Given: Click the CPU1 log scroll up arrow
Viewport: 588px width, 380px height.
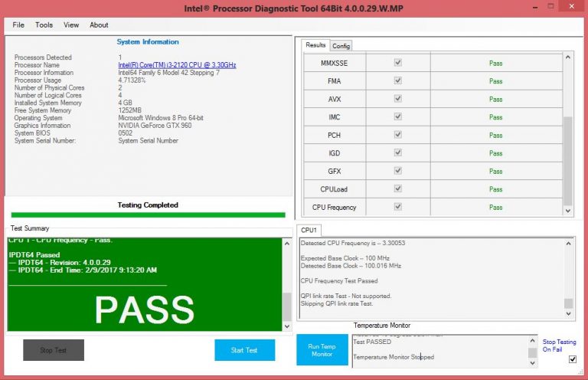Looking at the screenshot, I should [568, 243].
